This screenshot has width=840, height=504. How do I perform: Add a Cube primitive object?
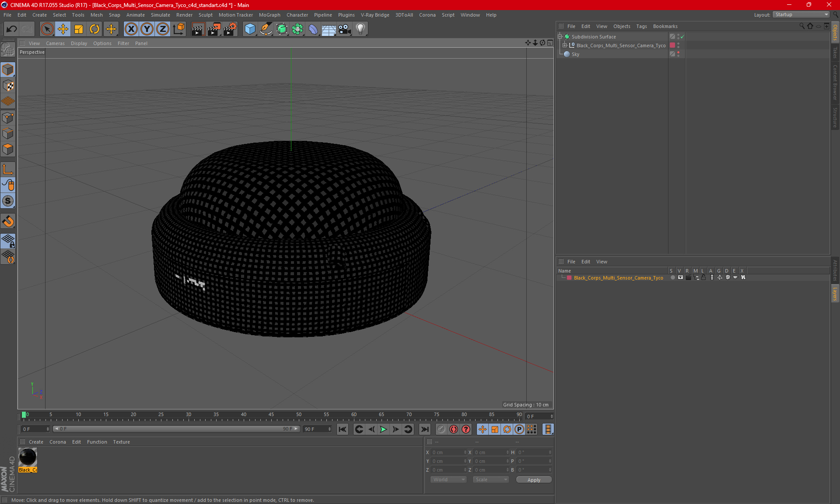[x=250, y=29]
